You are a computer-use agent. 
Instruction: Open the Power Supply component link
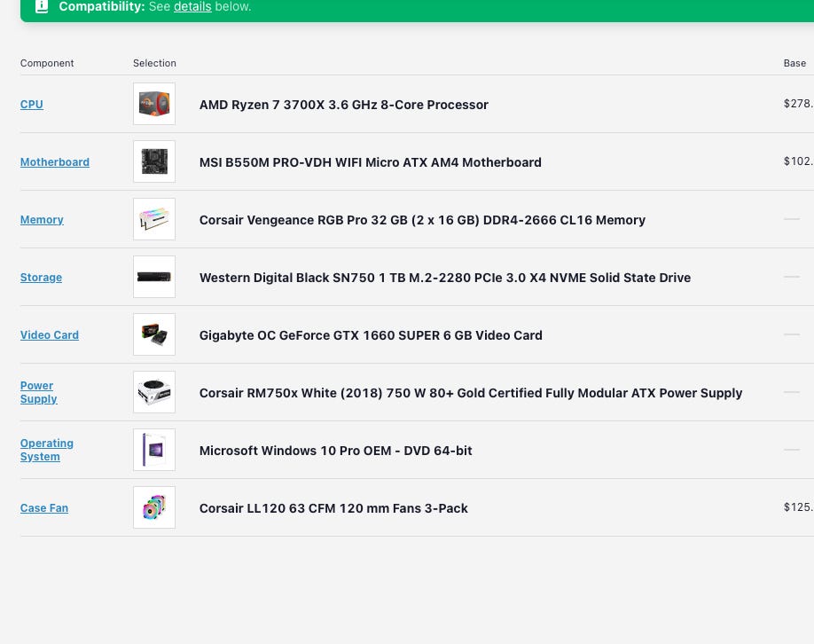tap(38, 392)
